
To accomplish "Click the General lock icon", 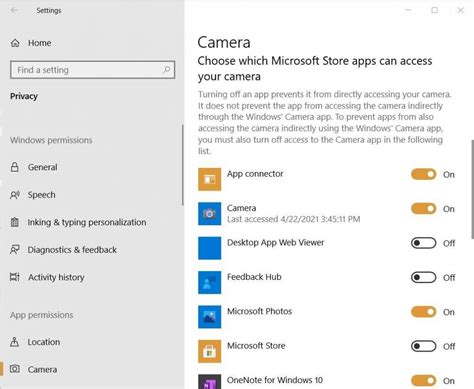I will (15, 167).
